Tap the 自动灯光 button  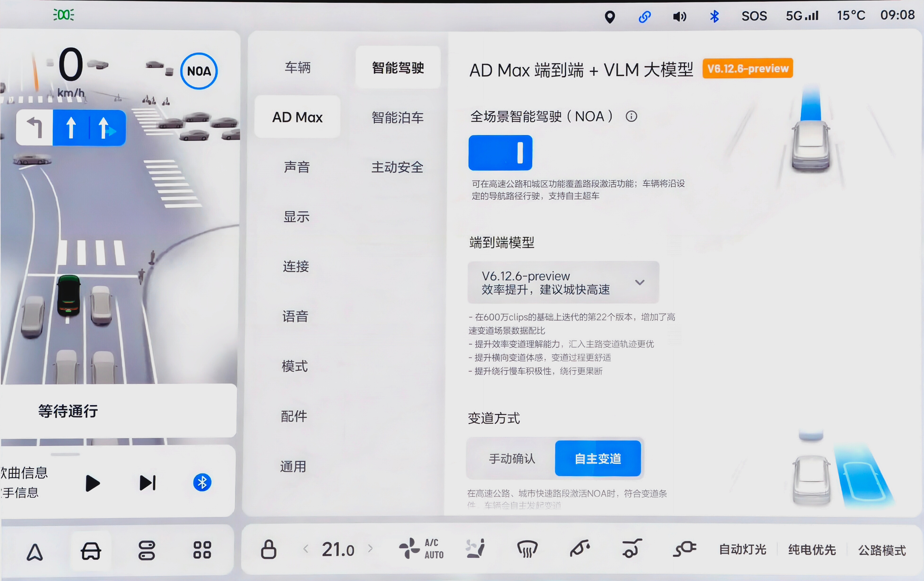tap(742, 550)
